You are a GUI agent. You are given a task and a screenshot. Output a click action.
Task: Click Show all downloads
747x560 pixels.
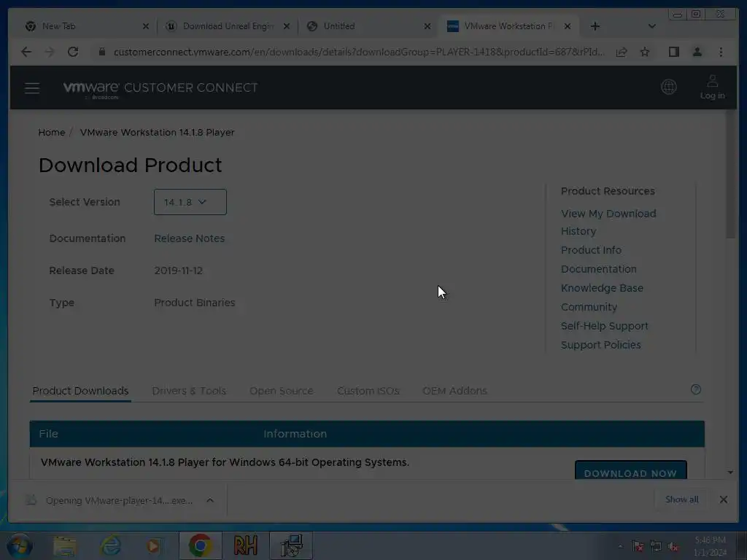pyautogui.click(x=682, y=499)
